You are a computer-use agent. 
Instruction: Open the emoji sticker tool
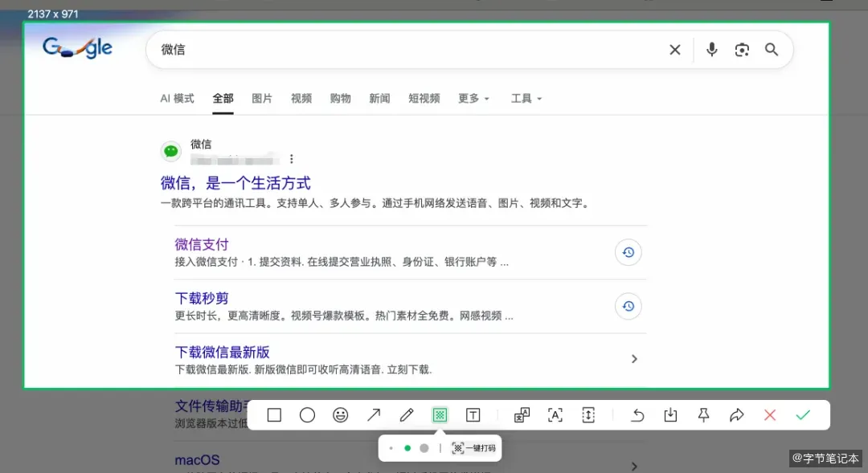click(x=341, y=415)
